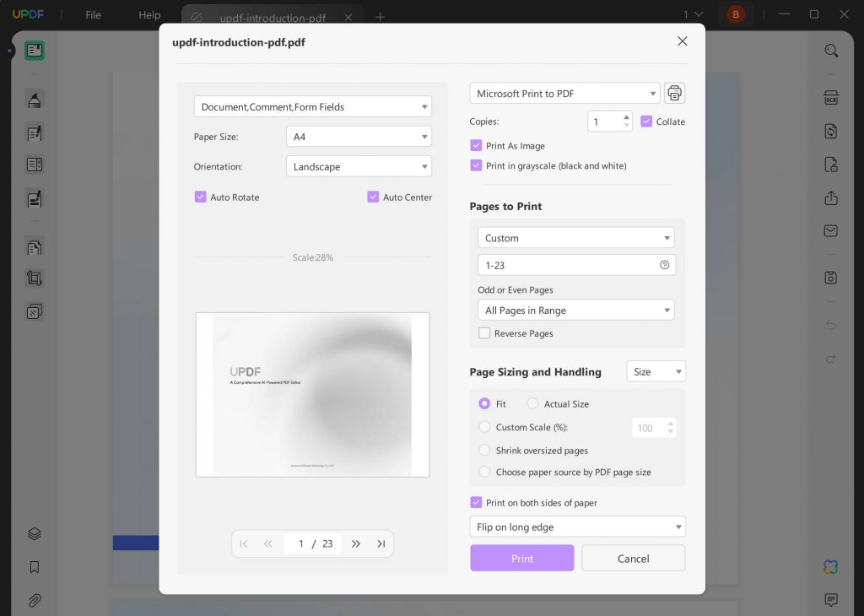Click the Undo arrow icon
Screen dimensions: 864x616
tap(831, 325)
